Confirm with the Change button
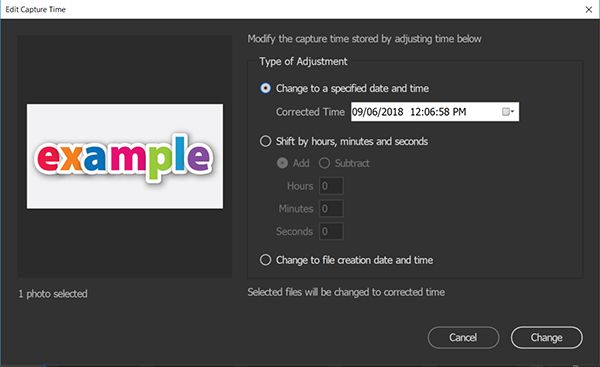Image resolution: width=600 pixels, height=367 pixels. 546,338
